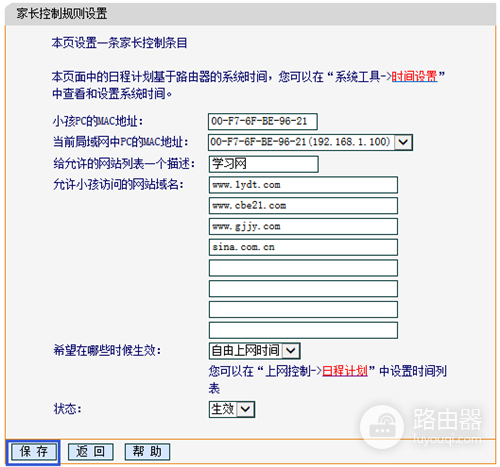
Task: Select the sixth empty domain field
Action: 303,289
